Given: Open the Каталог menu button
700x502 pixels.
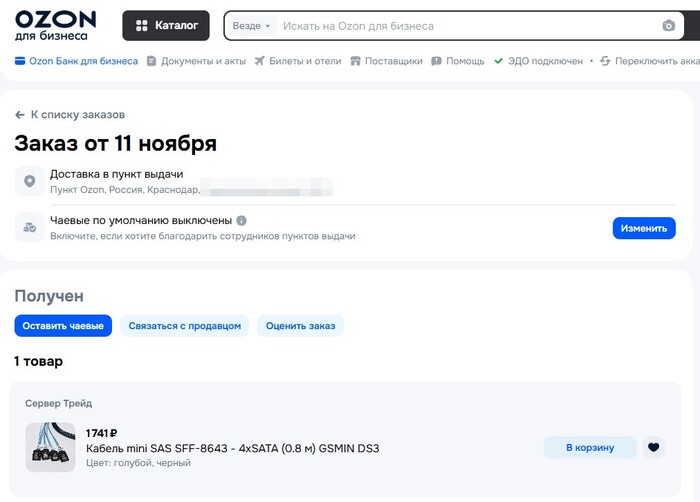Looking at the screenshot, I should click(x=166, y=26).
